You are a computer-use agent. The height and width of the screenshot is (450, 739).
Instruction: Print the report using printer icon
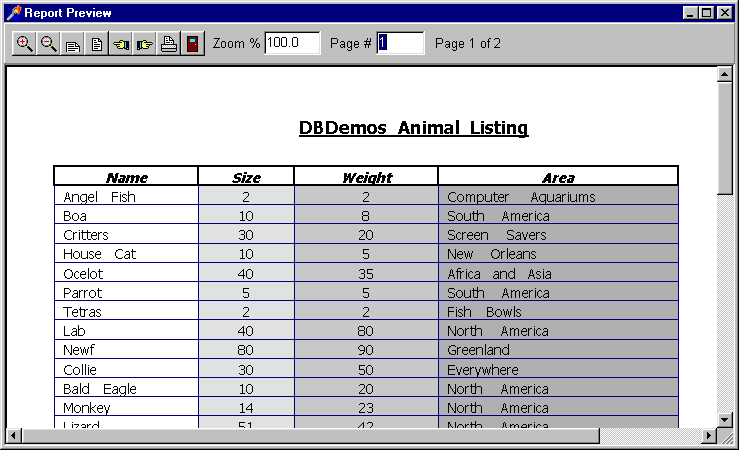click(x=169, y=44)
